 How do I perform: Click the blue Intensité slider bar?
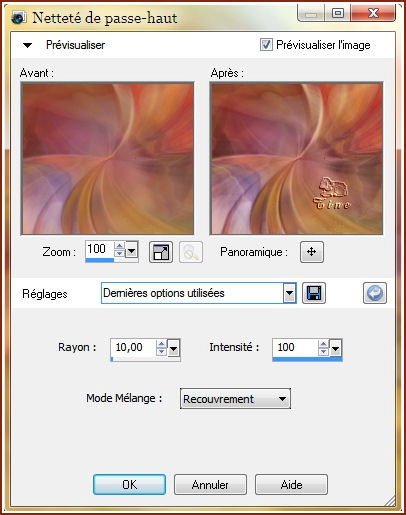click(x=307, y=359)
